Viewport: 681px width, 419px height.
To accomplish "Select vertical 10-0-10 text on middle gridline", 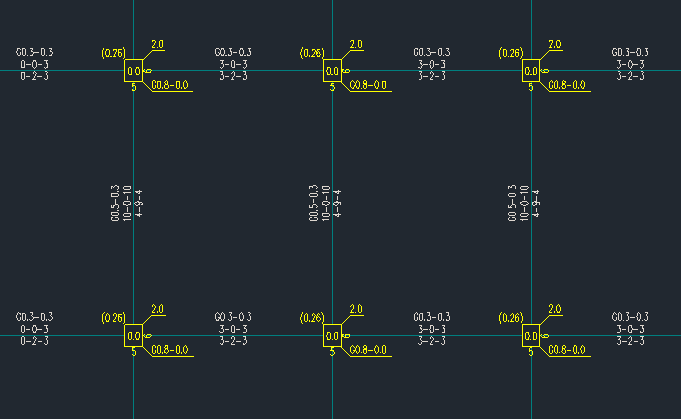I will (326, 203).
